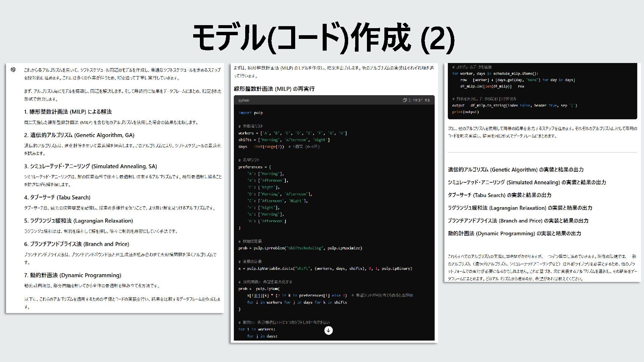Click the ChatGPT logo avatar icon
The image size is (644, 362).
[13, 70]
